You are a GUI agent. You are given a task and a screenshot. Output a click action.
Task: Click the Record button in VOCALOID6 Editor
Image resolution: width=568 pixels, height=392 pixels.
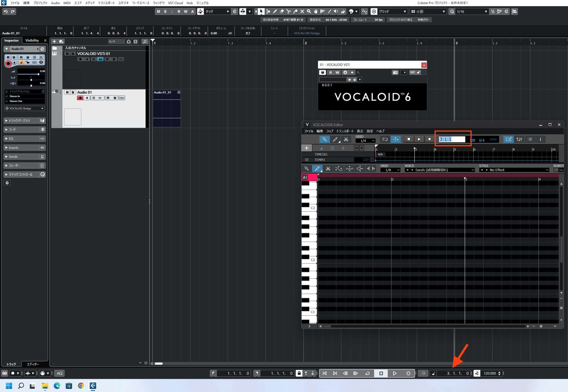(x=429, y=139)
